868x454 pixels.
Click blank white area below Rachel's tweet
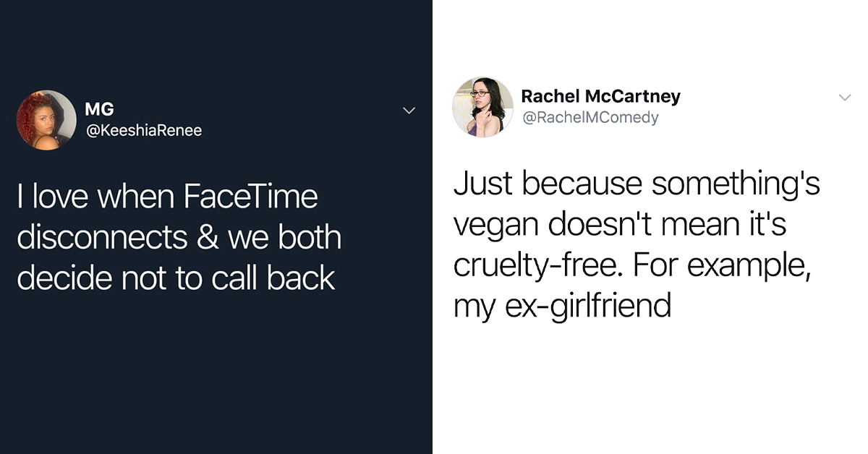[x=650, y=390]
